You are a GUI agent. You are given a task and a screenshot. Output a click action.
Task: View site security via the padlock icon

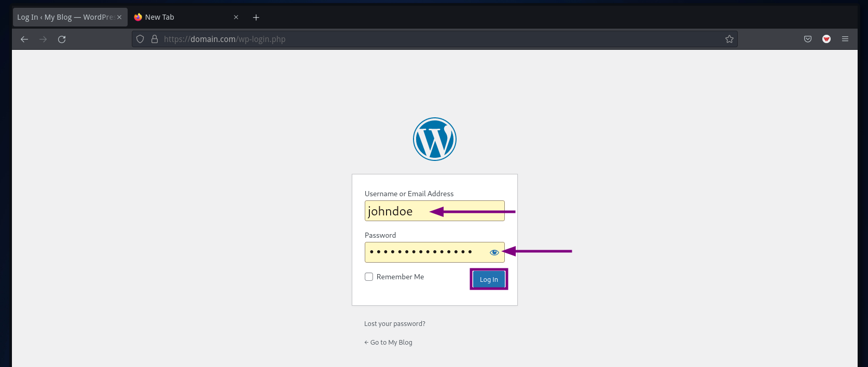155,39
